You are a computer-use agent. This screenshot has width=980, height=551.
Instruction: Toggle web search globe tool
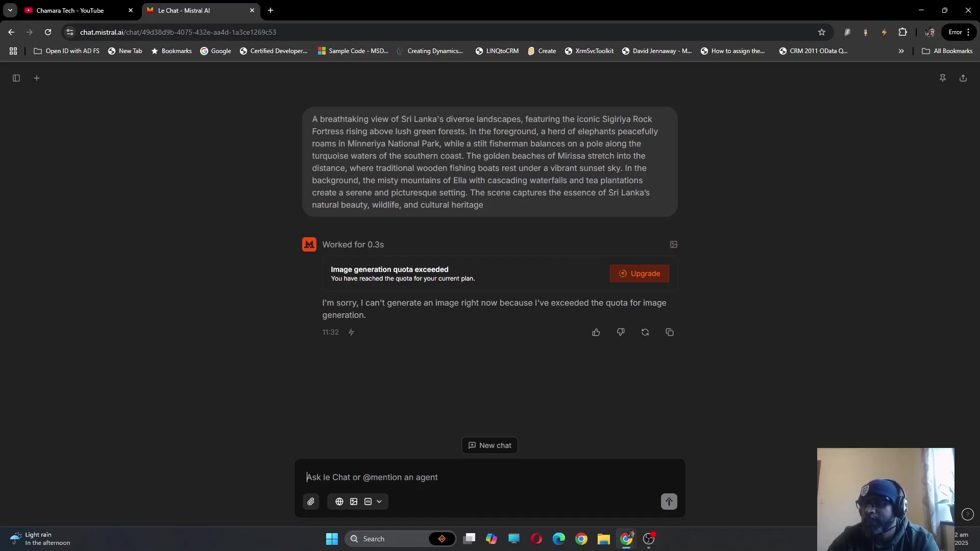[339, 502]
